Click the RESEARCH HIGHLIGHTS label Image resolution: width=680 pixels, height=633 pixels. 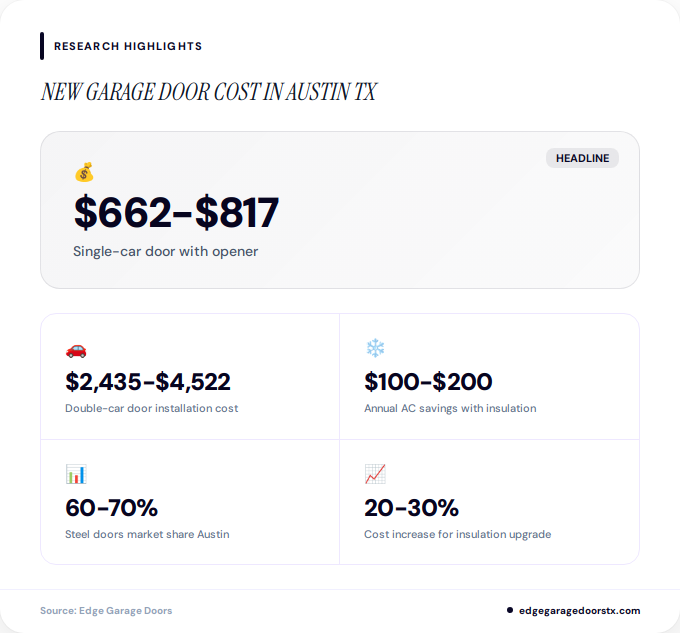(128, 46)
